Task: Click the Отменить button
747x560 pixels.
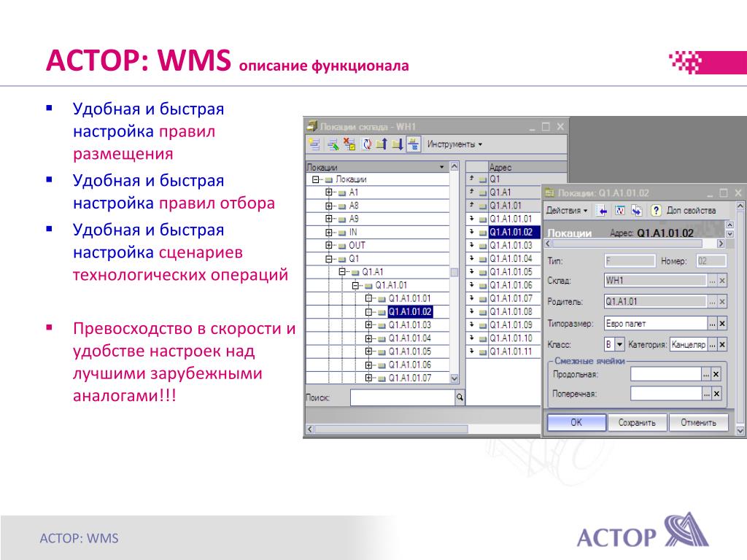Action: pyautogui.click(x=698, y=422)
